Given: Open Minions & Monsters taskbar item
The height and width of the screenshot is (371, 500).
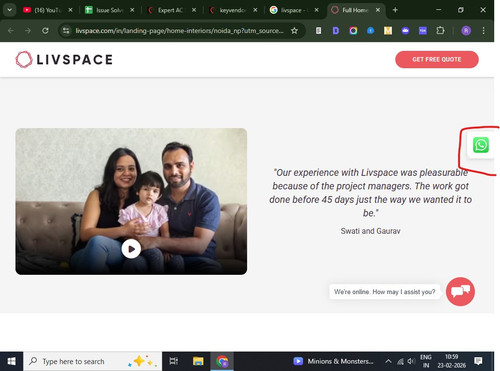Looking at the screenshot, I should (x=333, y=361).
